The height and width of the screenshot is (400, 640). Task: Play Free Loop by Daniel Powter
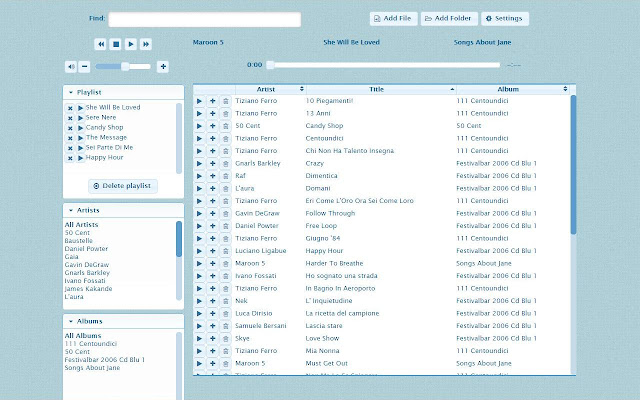coord(199,226)
